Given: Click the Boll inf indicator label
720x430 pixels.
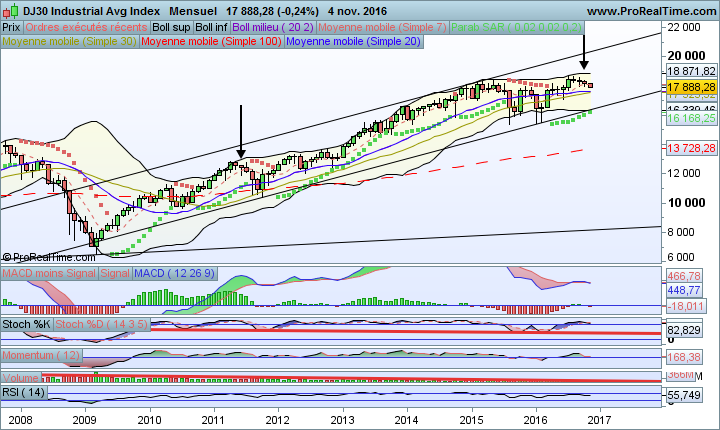Looking at the screenshot, I should [211, 27].
